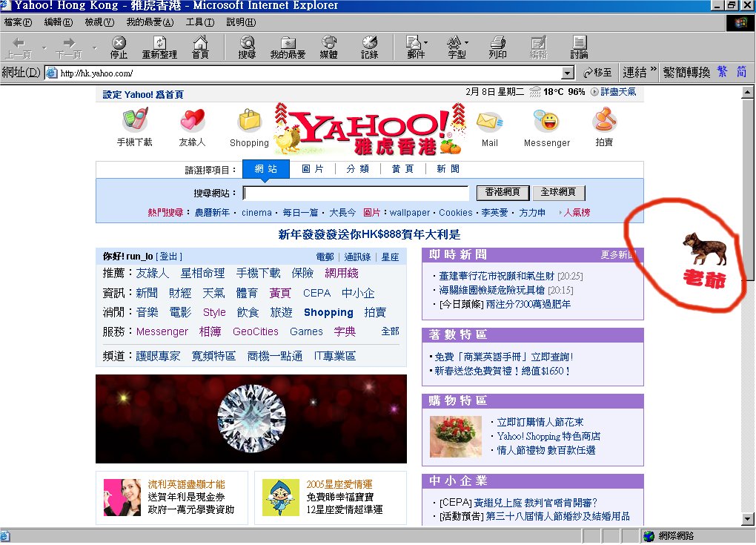Click the 简 simplified Chinese conversion icon

(741, 72)
